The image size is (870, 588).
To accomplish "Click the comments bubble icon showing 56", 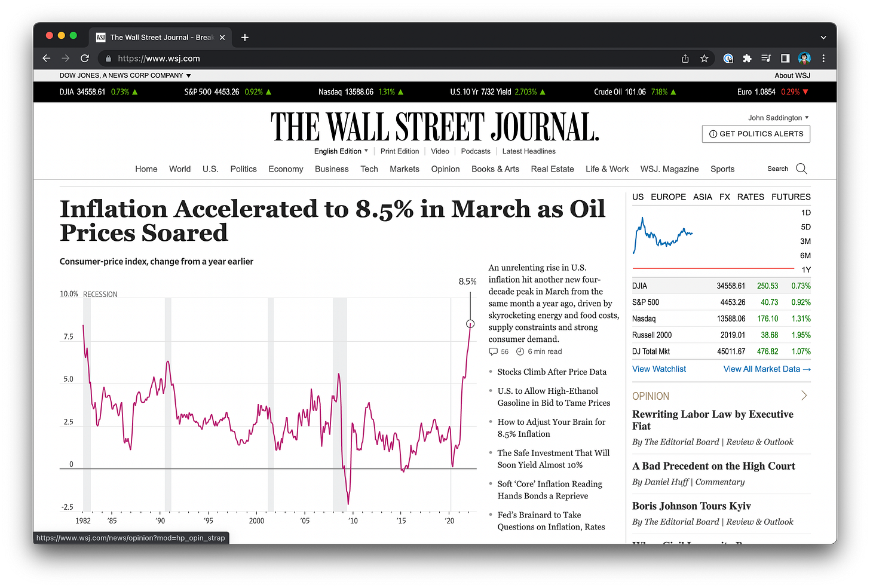I will 493,351.
